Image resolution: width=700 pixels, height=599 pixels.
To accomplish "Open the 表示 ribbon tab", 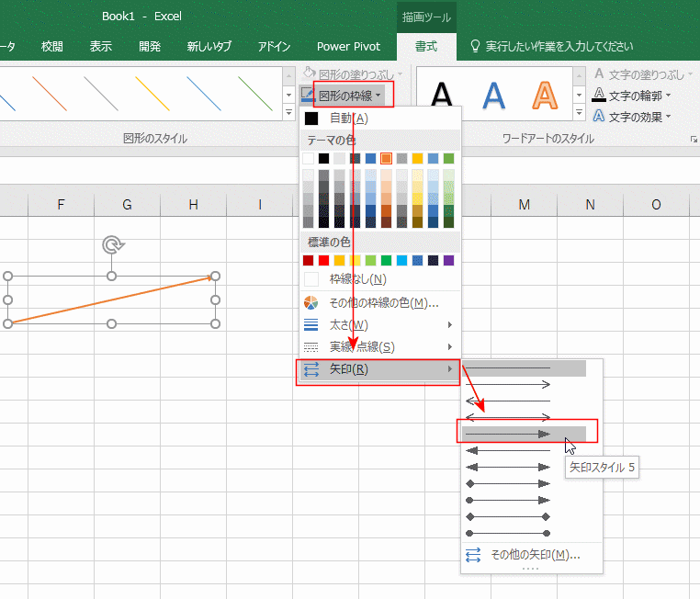I will [101, 46].
